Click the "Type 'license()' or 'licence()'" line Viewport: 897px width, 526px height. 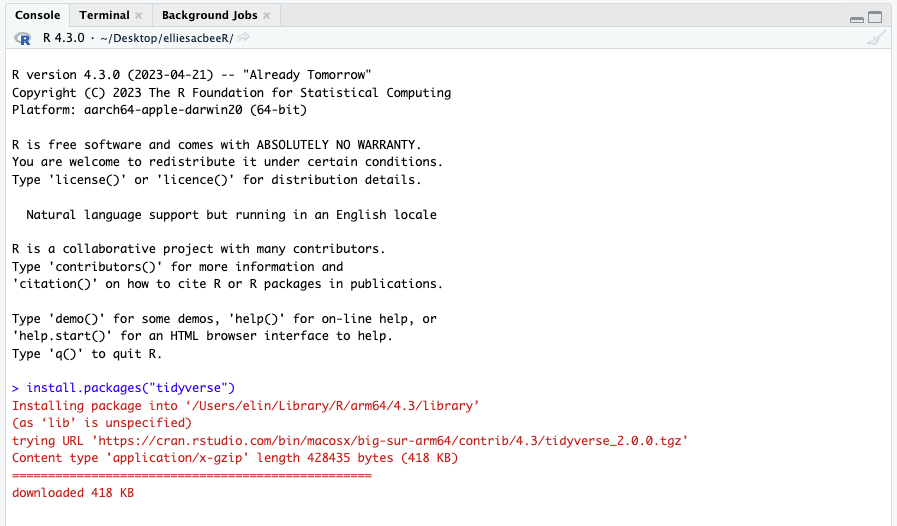click(217, 180)
